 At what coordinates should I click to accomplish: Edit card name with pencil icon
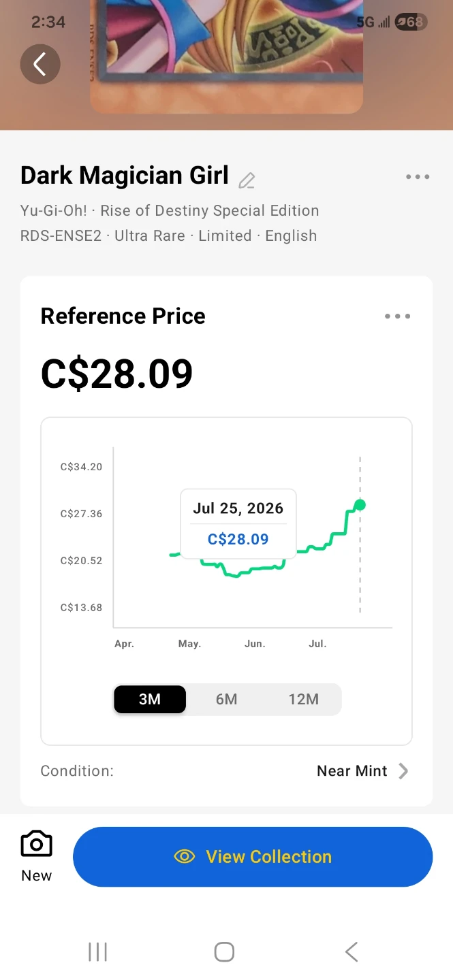point(247,180)
